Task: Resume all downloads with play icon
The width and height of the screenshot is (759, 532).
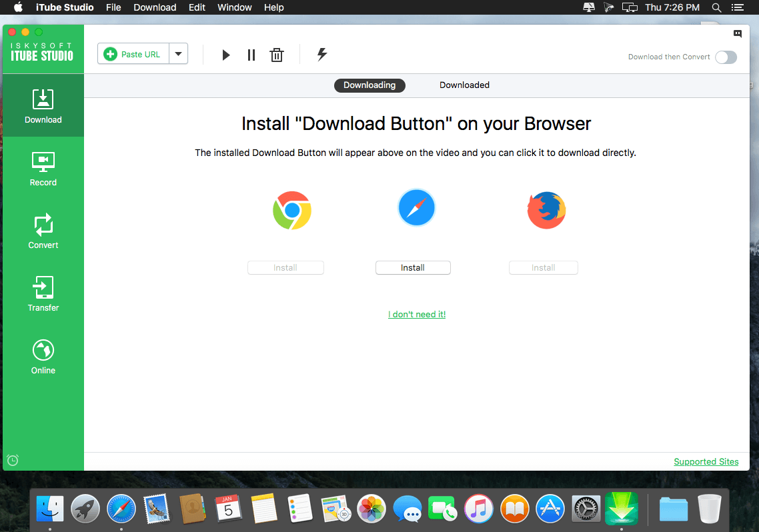Action: tap(225, 55)
